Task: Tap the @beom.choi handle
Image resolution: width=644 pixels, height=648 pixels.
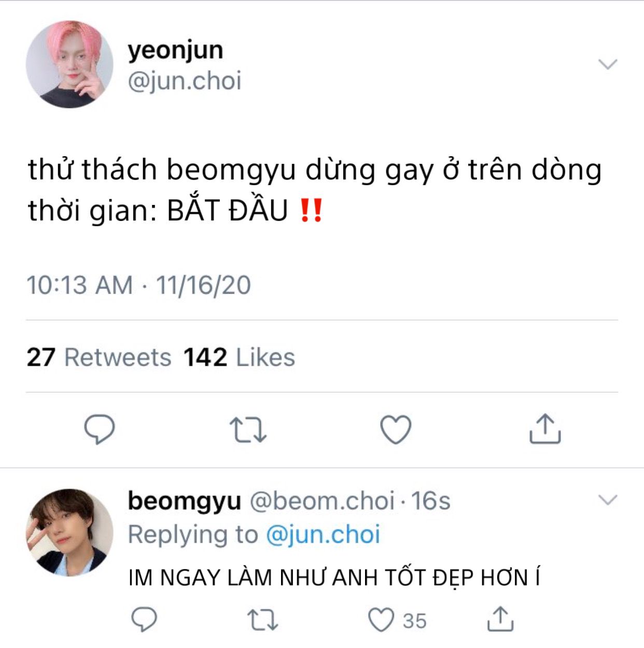Action: coord(322,501)
